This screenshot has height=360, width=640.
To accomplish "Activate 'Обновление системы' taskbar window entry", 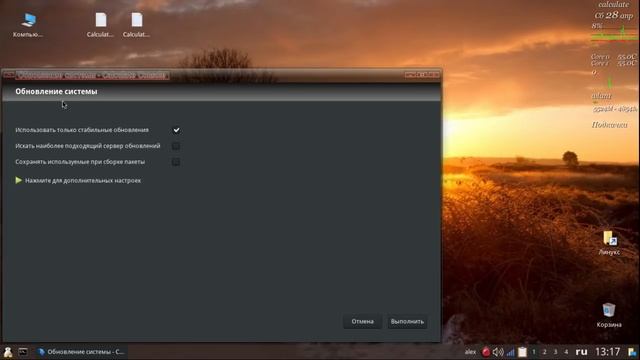I will 81,352.
